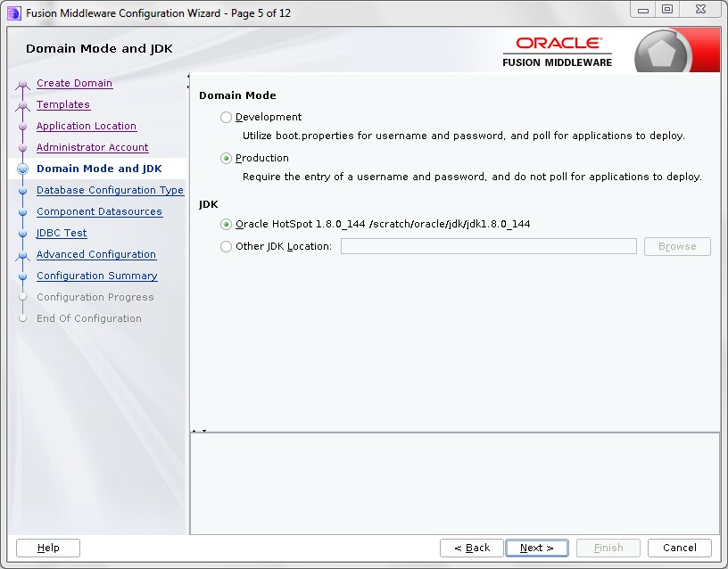
Task: Select Domain Mode and JDK step
Action: (99, 169)
